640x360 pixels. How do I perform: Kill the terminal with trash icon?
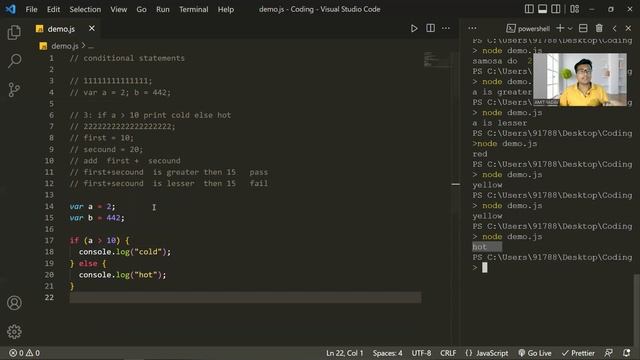(x=599, y=28)
